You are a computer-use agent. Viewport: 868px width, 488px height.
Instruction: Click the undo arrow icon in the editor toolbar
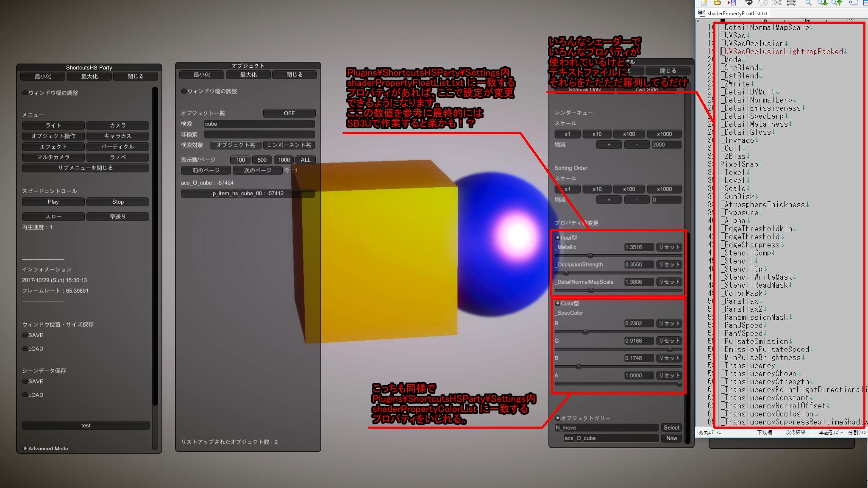(x=748, y=3)
